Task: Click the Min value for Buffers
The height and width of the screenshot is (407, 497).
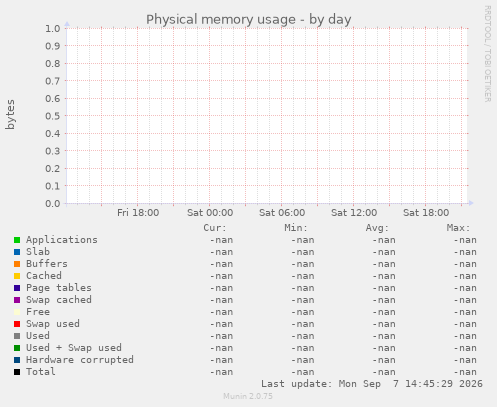Action: [x=303, y=264]
